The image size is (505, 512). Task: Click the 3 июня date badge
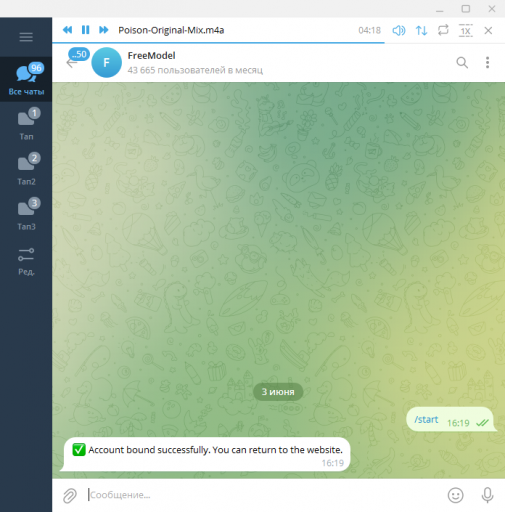click(278, 392)
